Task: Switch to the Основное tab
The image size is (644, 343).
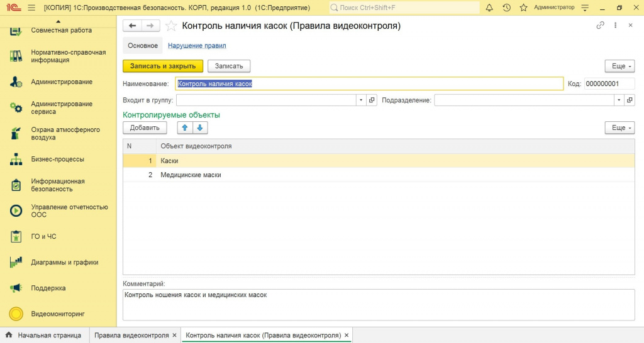Action: [x=143, y=45]
